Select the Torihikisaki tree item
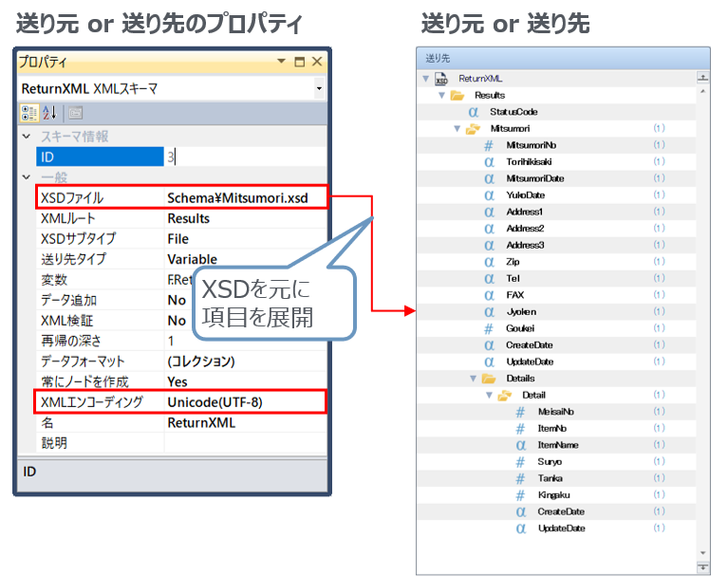The width and height of the screenshot is (728, 576). pos(535,162)
